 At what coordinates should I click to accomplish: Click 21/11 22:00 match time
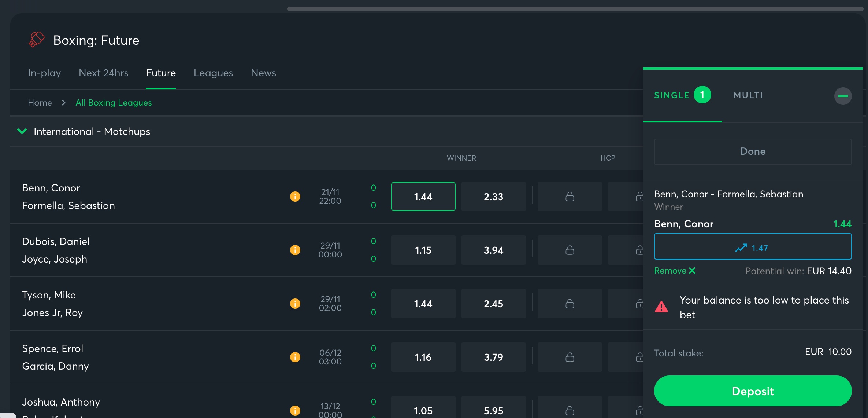tap(330, 197)
